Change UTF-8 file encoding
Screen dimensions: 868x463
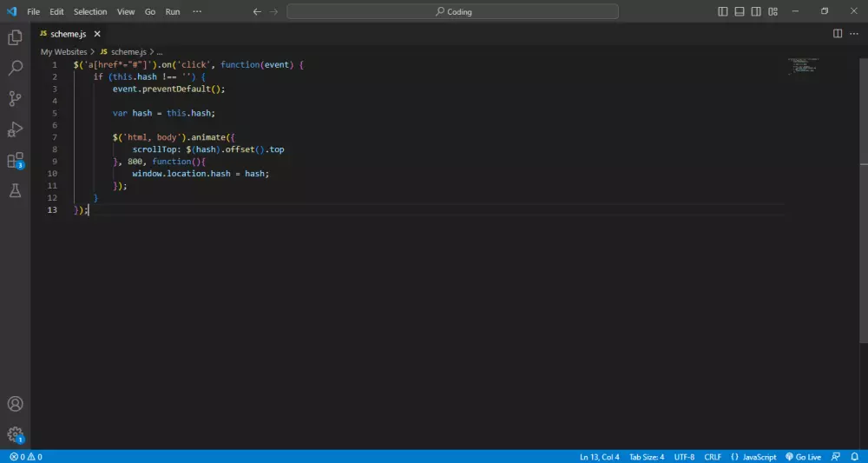pos(684,457)
